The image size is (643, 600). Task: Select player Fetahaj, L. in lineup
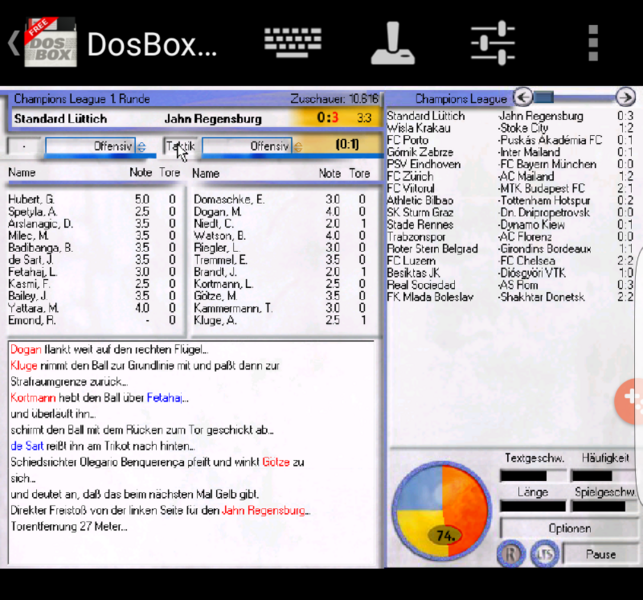[x=92, y=272]
